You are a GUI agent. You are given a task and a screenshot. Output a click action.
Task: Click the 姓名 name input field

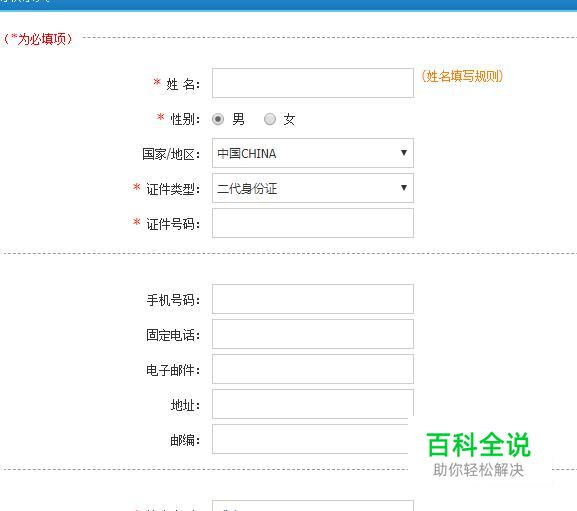pos(313,83)
